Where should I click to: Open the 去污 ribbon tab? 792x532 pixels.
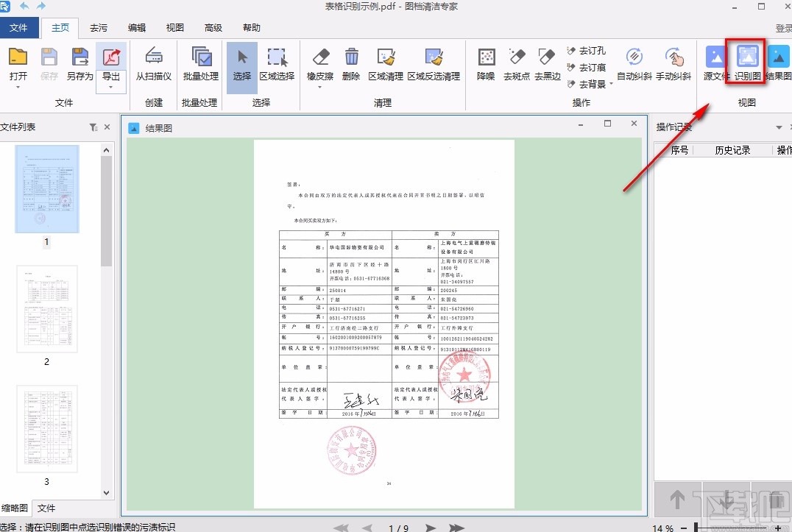click(98, 28)
